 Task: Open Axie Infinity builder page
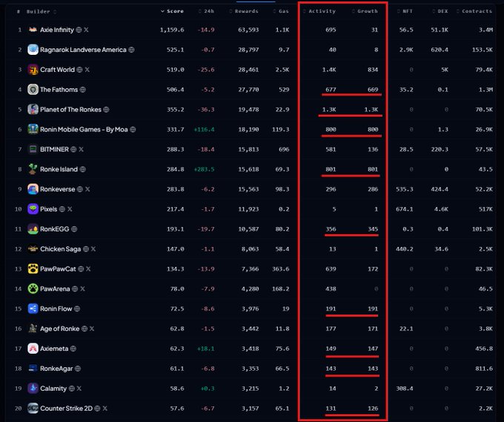[57, 30]
